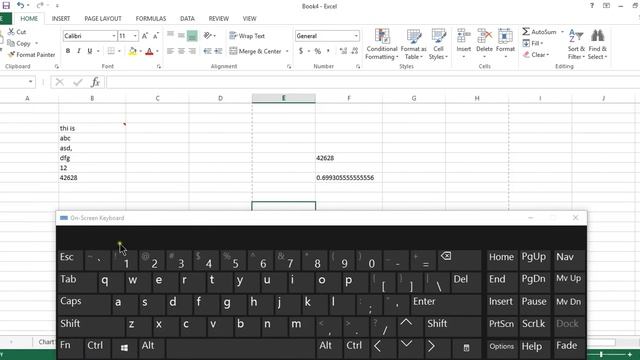Click orientation angle text icon
This screenshot has width=640, height=360.
208,36
